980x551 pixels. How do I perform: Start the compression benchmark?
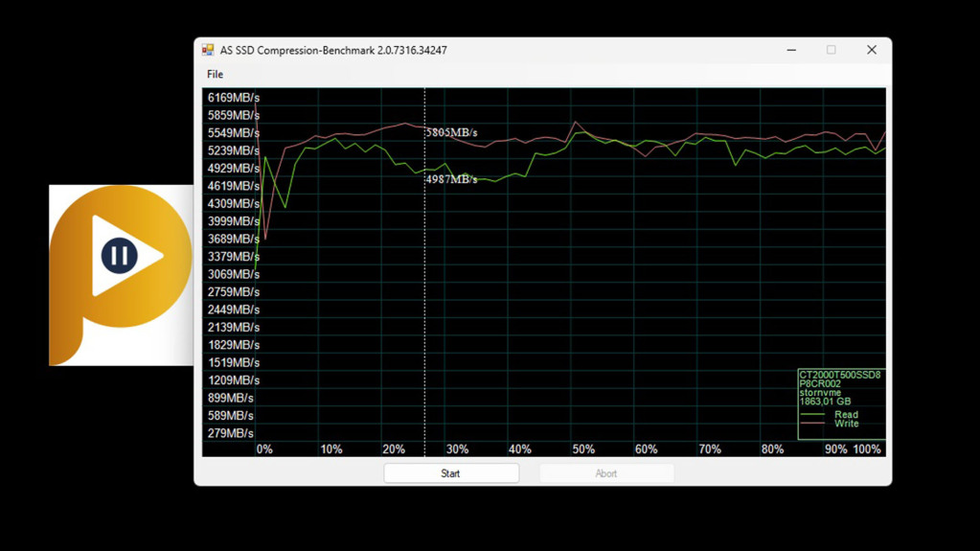click(450, 473)
